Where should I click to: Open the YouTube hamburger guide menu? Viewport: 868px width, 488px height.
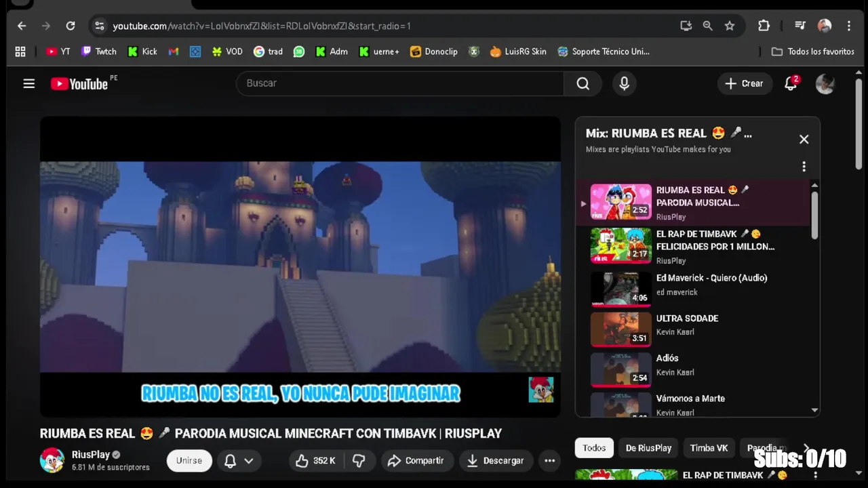[x=28, y=83]
